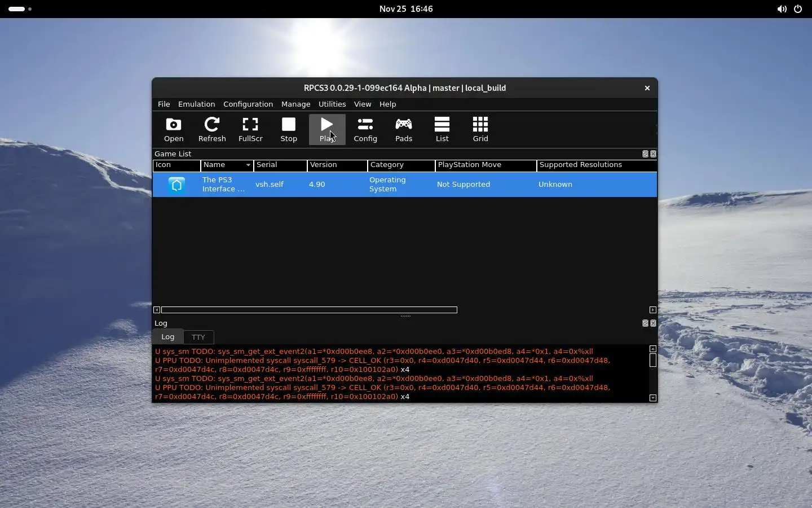
Task: Click the log scroll up arrow
Action: [x=653, y=349]
